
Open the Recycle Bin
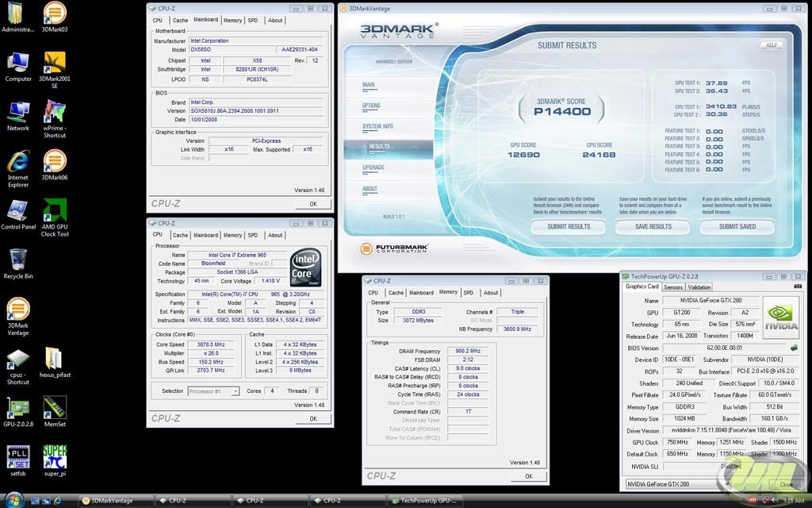pyautogui.click(x=18, y=264)
